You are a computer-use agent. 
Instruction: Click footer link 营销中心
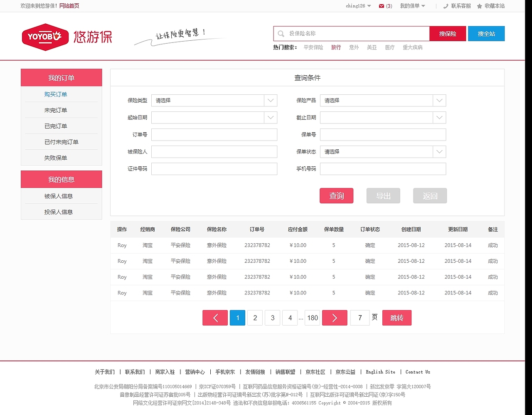195,372
